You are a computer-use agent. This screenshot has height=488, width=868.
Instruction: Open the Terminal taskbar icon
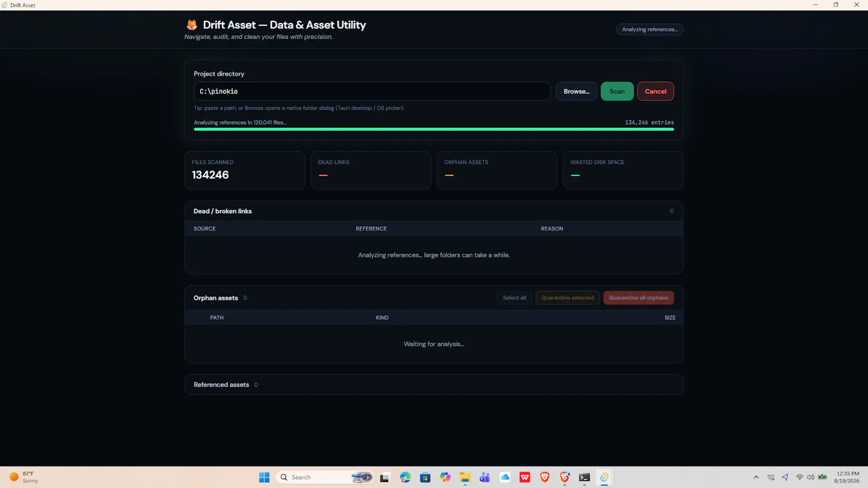[584, 477]
